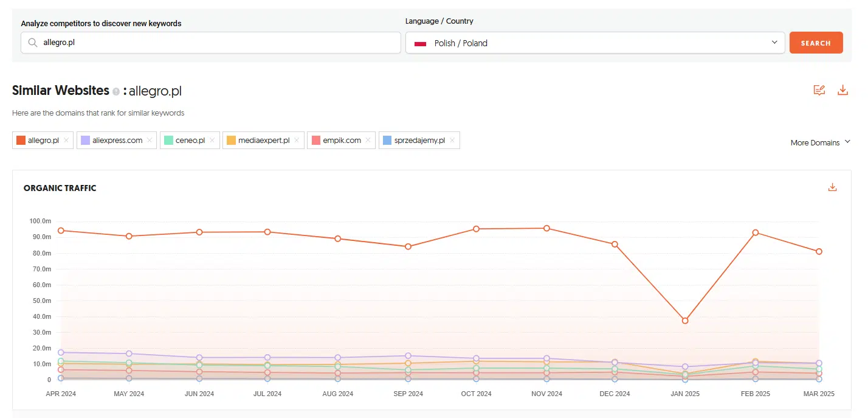
Task: Select allegro.pl data point for NOV 2024
Action: (x=546, y=228)
